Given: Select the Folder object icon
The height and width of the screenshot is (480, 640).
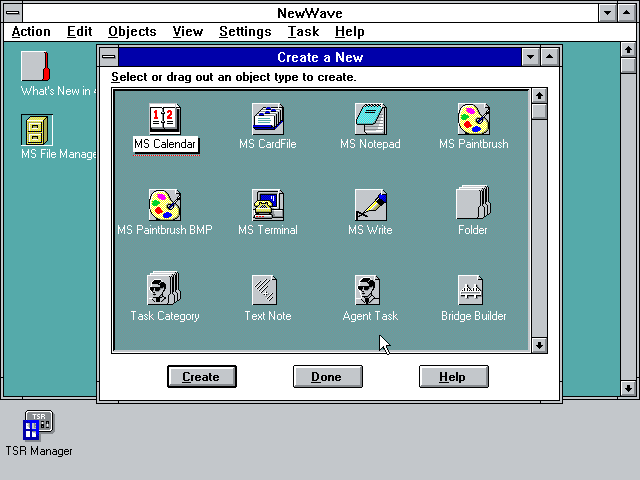Looking at the screenshot, I should click(473, 202).
